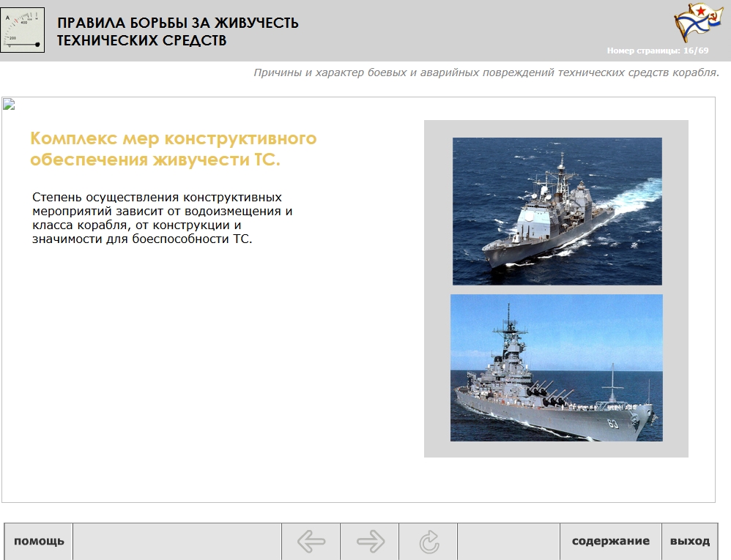Click empty toolbar cell right of помощь
Screen dimensions: 731x560
(177, 542)
